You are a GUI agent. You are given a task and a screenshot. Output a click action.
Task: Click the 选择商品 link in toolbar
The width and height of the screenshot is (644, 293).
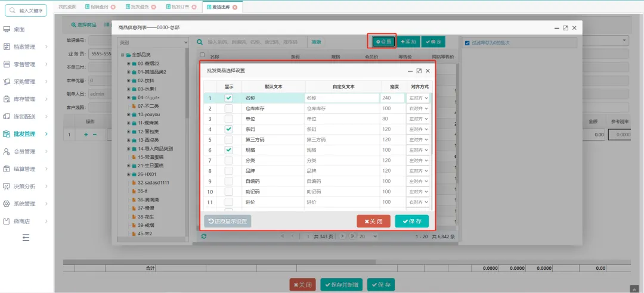tap(84, 24)
